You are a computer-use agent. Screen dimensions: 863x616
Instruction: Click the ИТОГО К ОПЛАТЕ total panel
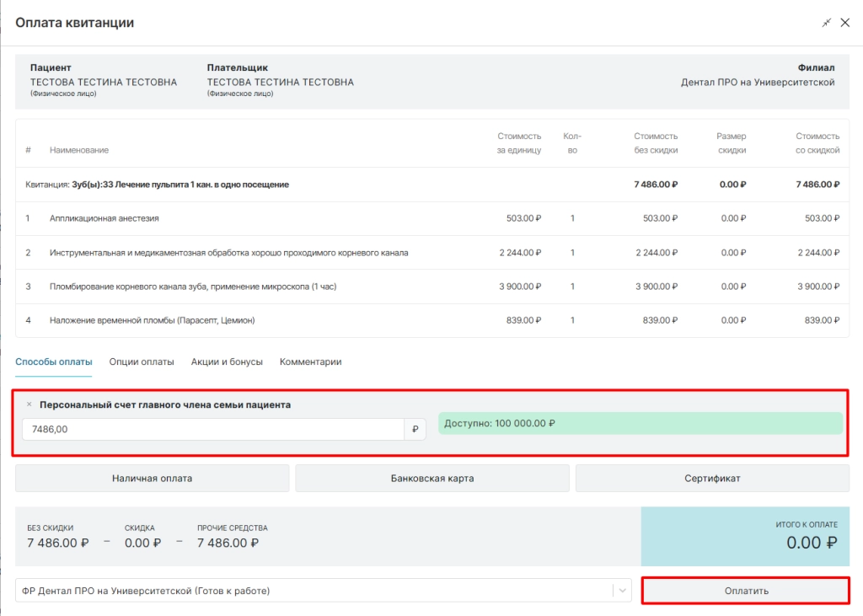point(745,536)
